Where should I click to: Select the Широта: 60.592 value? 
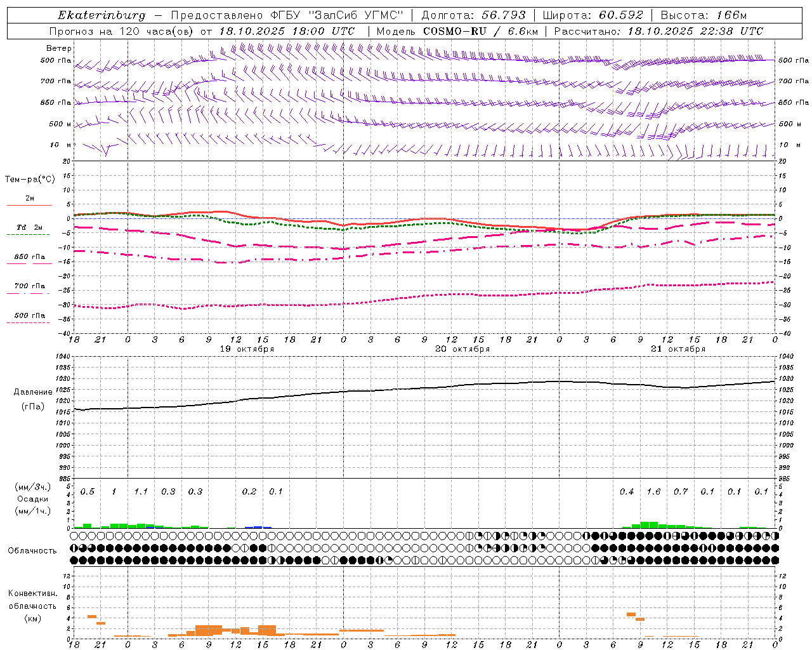click(x=593, y=15)
